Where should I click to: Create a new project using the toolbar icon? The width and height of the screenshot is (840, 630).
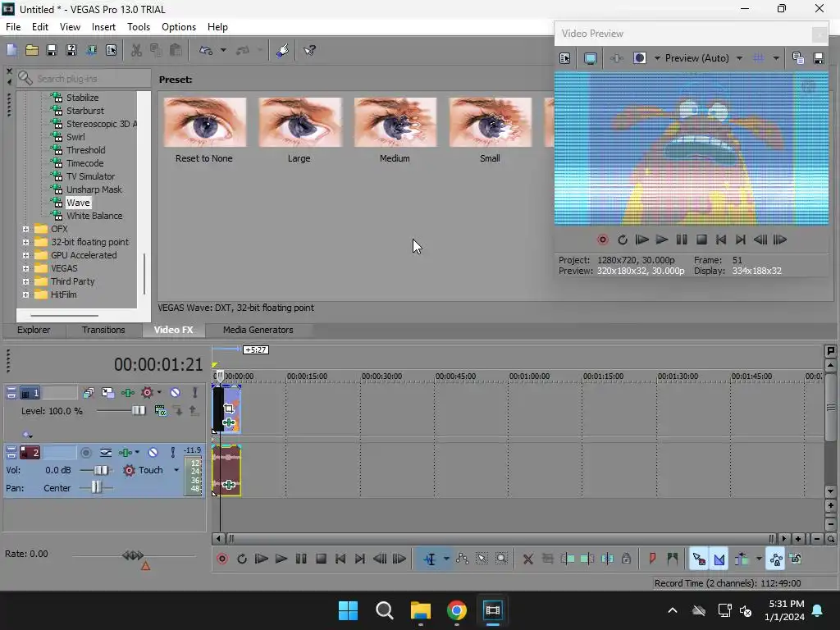pyautogui.click(x=11, y=50)
